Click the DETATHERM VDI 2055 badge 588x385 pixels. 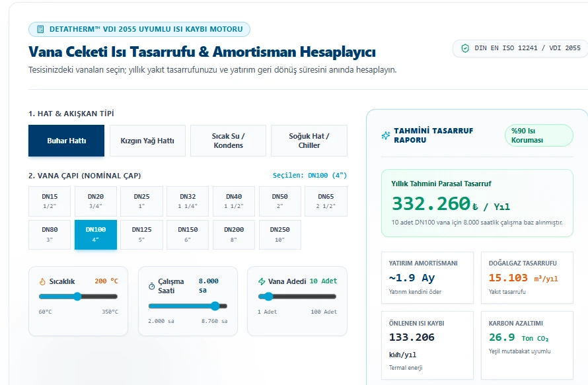tap(139, 29)
